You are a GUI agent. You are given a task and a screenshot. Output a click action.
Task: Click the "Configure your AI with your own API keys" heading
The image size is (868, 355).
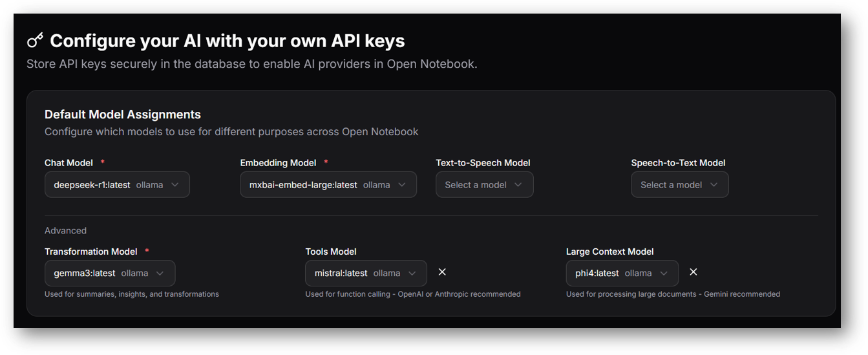pyautogui.click(x=228, y=41)
